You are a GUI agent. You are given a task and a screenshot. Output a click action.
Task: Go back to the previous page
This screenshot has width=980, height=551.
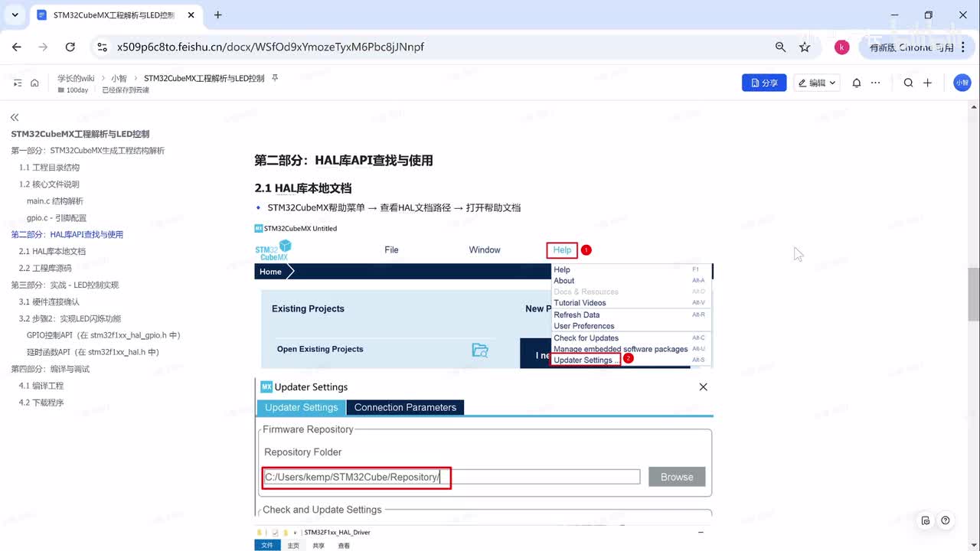(17, 47)
